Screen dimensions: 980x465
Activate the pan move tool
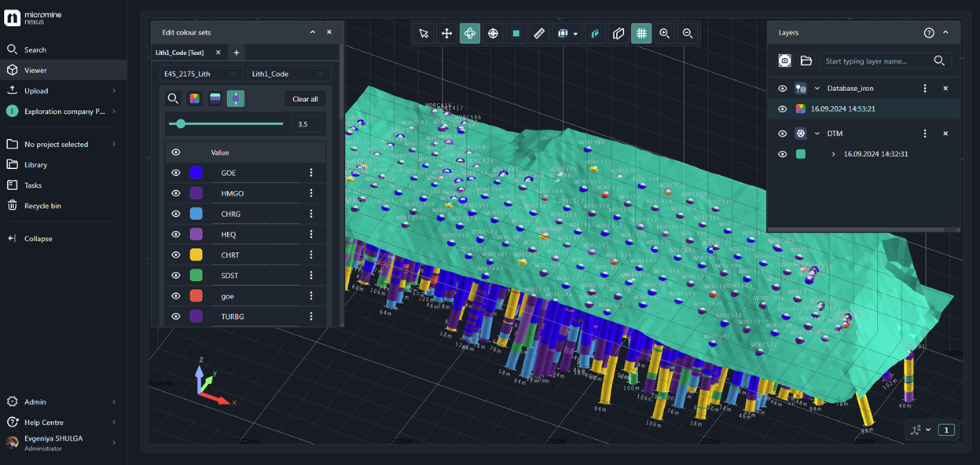(446, 33)
